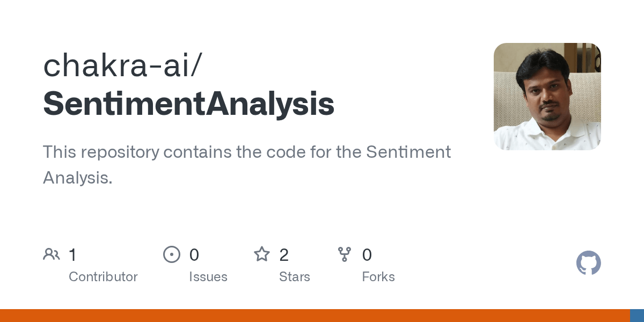Click the orange language bar segment

click(314, 316)
